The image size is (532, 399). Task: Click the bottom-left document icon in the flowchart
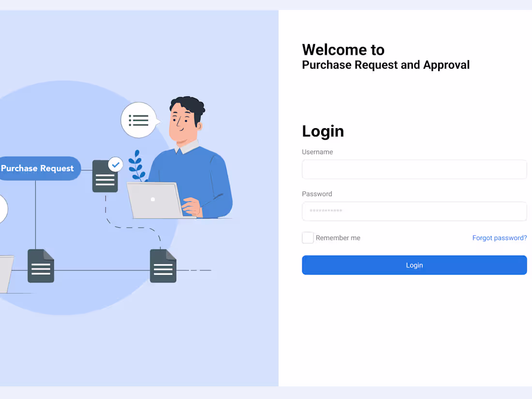click(41, 266)
